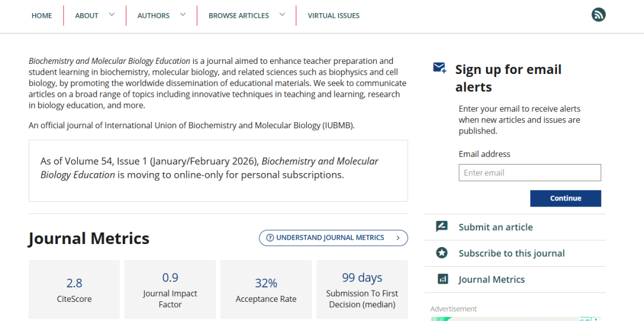
Task: Open Understand Journal Metrics link
Action: coord(330,237)
